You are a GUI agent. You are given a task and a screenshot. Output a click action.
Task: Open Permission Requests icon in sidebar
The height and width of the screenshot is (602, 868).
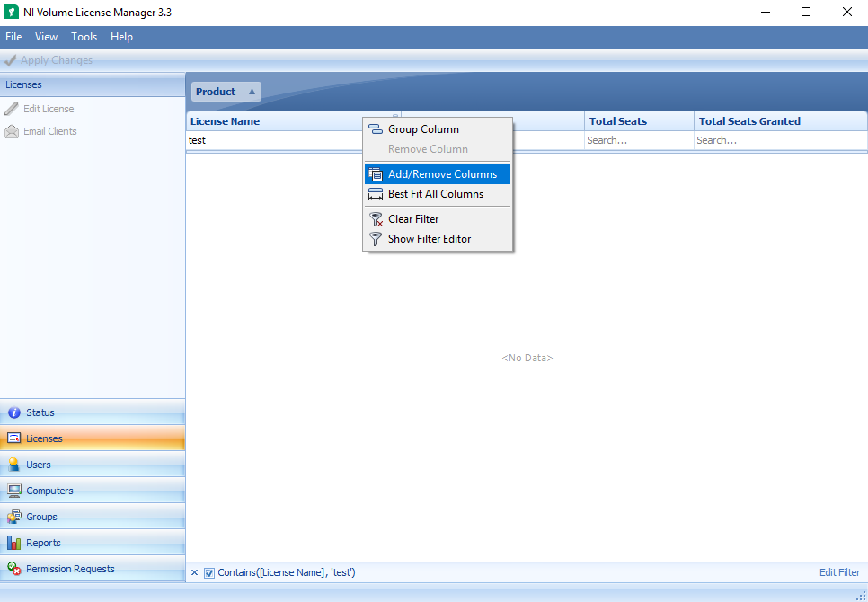(x=13, y=570)
